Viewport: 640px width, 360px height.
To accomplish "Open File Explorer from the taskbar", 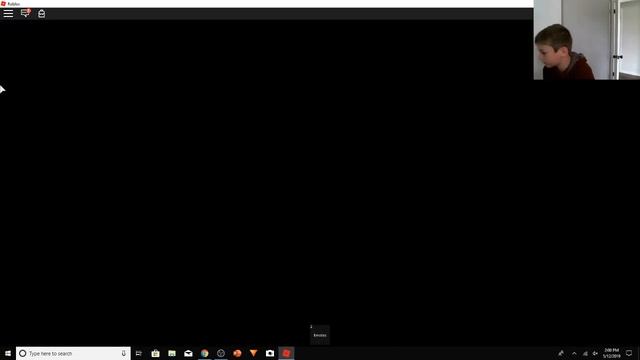I will click(x=172, y=353).
